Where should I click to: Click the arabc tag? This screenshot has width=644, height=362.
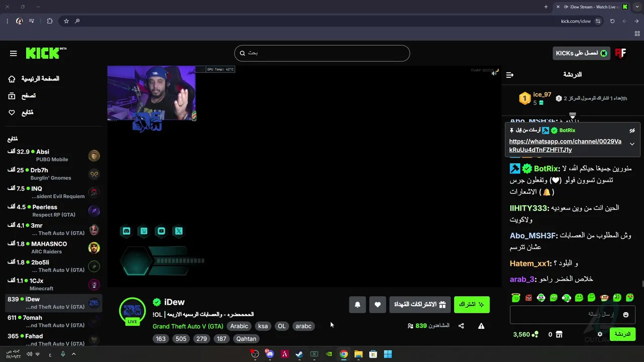(303, 326)
